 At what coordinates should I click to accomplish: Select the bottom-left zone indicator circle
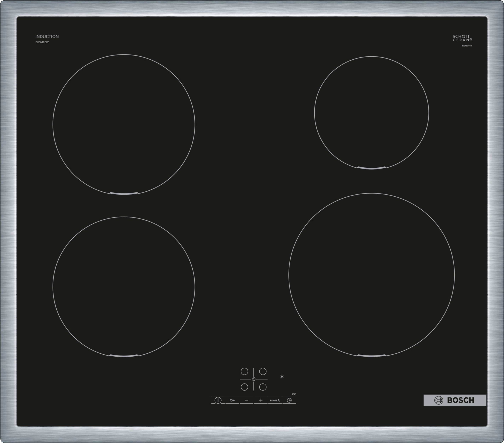point(244,387)
